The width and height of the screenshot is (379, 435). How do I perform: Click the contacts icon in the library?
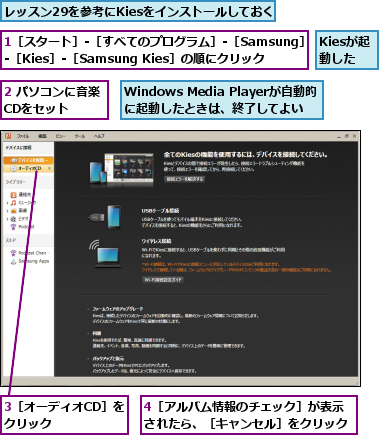13,195
